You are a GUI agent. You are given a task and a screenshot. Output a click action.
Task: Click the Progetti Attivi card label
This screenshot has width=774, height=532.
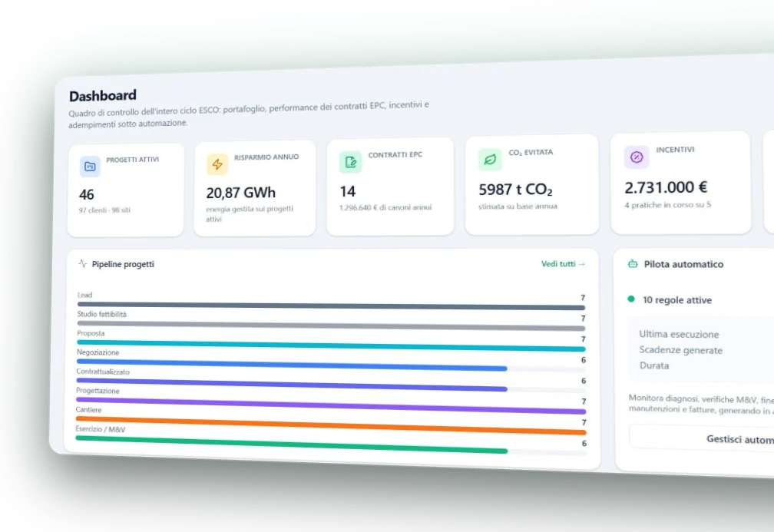[132, 160]
